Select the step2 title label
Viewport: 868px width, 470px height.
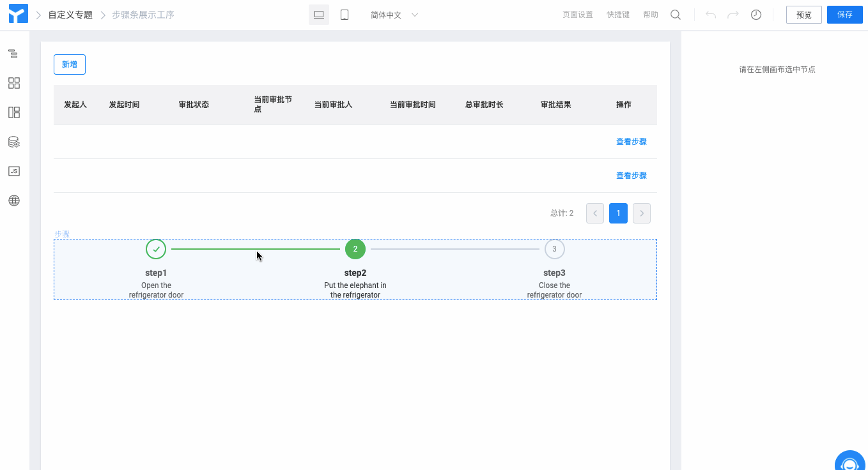[355, 273]
